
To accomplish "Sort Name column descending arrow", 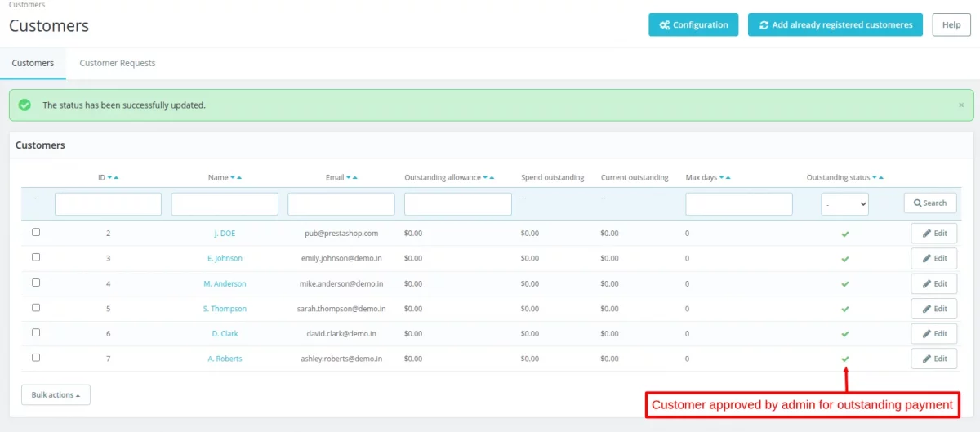I will (233, 178).
